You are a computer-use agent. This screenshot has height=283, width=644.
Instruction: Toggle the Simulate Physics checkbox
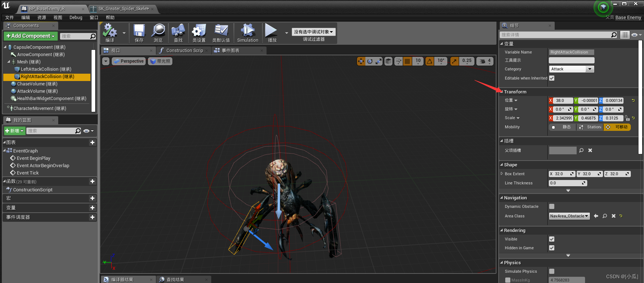pyautogui.click(x=552, y=271)
